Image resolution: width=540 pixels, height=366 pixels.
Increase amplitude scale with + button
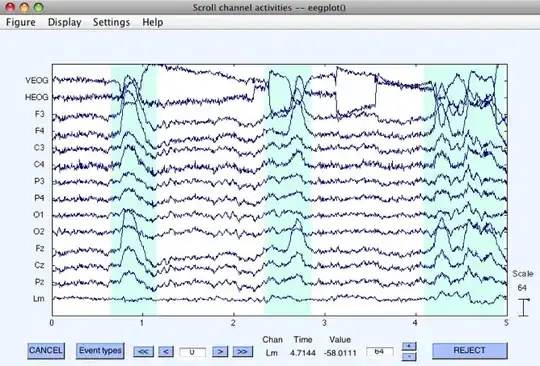pyautogui.click(x=409, y=346)
